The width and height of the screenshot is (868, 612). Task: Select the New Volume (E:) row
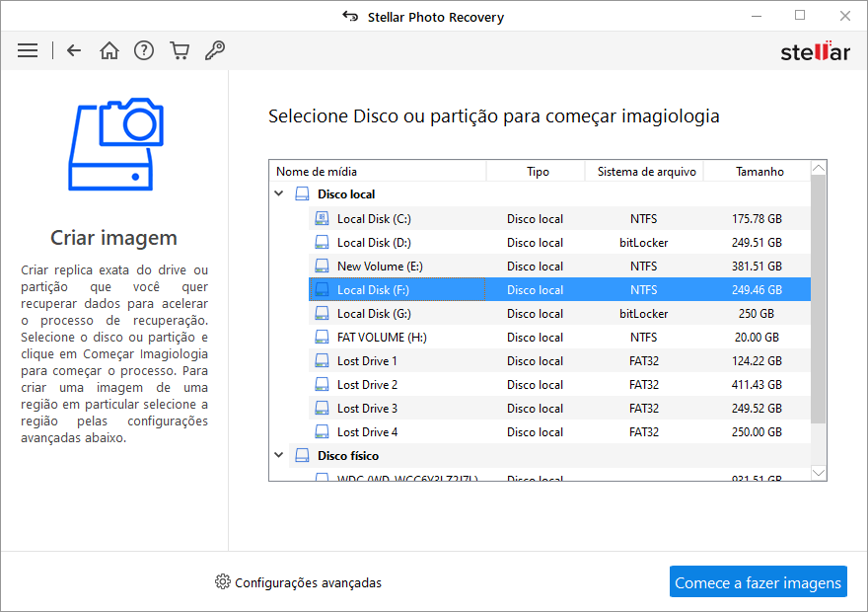(559, 266)
